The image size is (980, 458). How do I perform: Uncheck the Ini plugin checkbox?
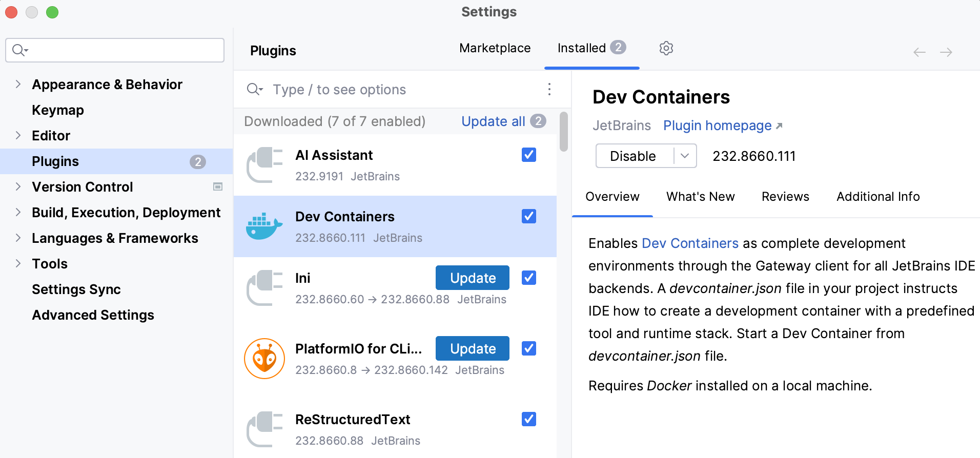coord(529,278)
